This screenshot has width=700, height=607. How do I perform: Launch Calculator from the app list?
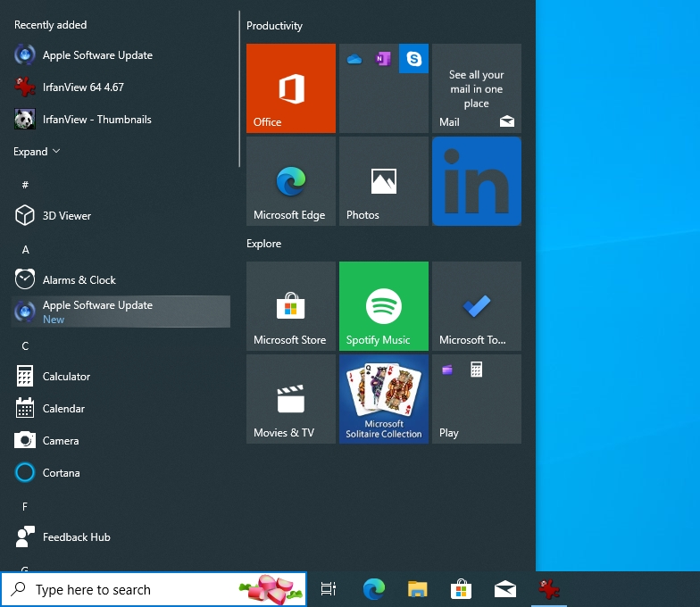121,377
